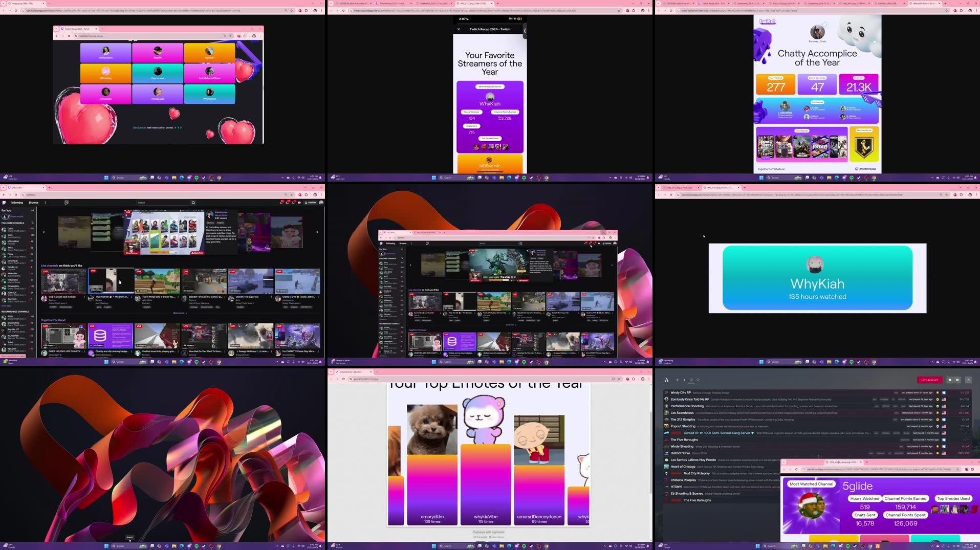Open Following on full-screen Twitch homepage
This screenshot has height=550, width=980.
point(17,203)
